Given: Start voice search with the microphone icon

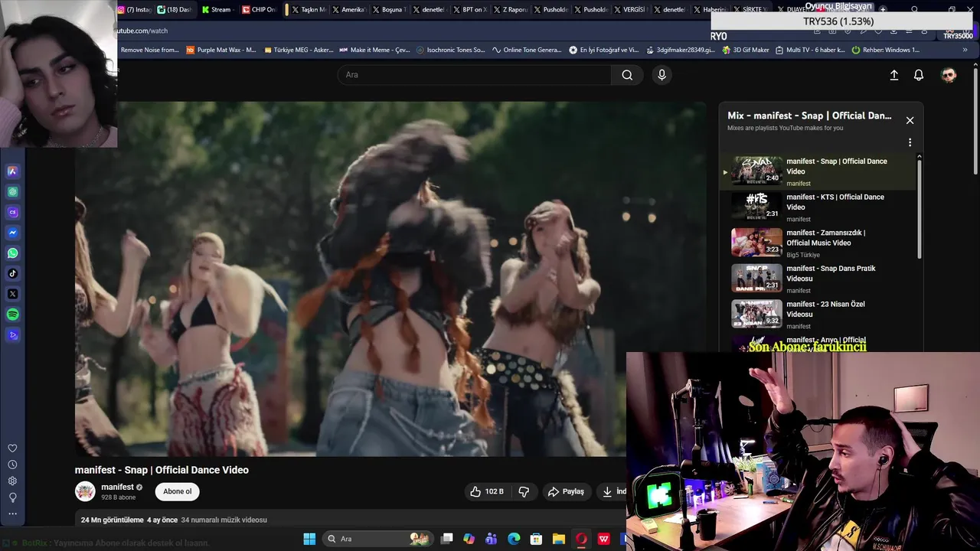Looking at the screenshot, I should (661, 75).
